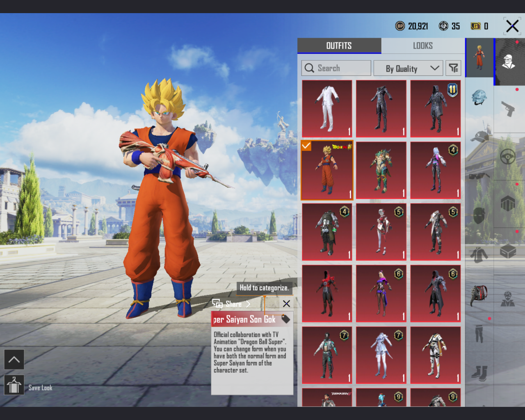The width and height of the screenshot is (525, 420).
Task: Tap the AG currency emblem icon
Action: 443,26
